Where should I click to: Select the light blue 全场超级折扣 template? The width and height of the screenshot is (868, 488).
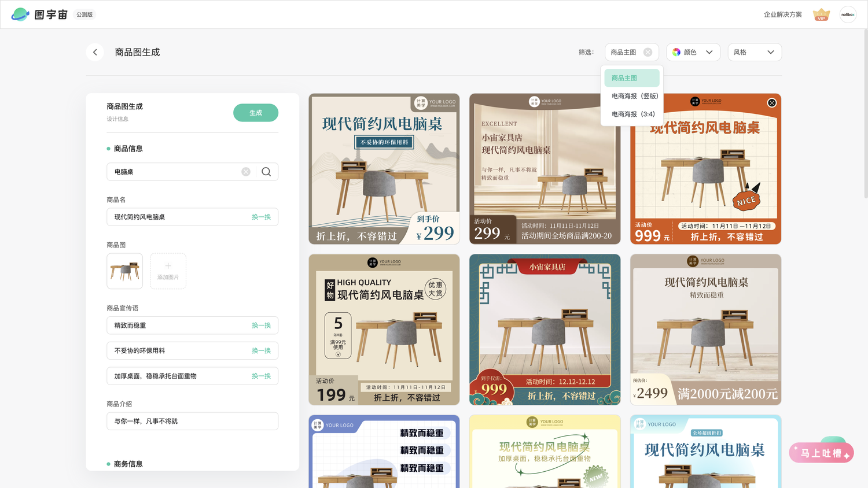click(705, 452)
